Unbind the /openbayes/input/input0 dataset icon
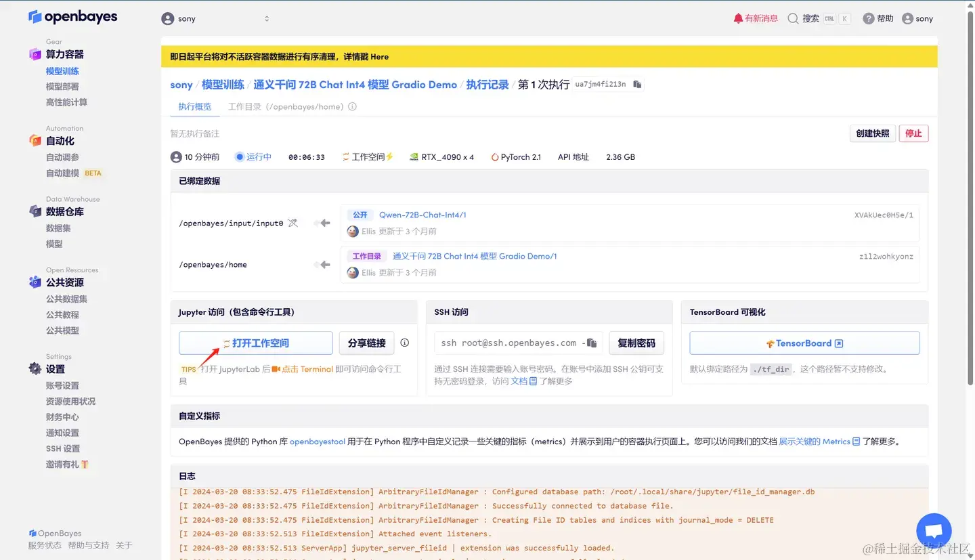This screenshot has width=975, height=560. pos(292,223)
